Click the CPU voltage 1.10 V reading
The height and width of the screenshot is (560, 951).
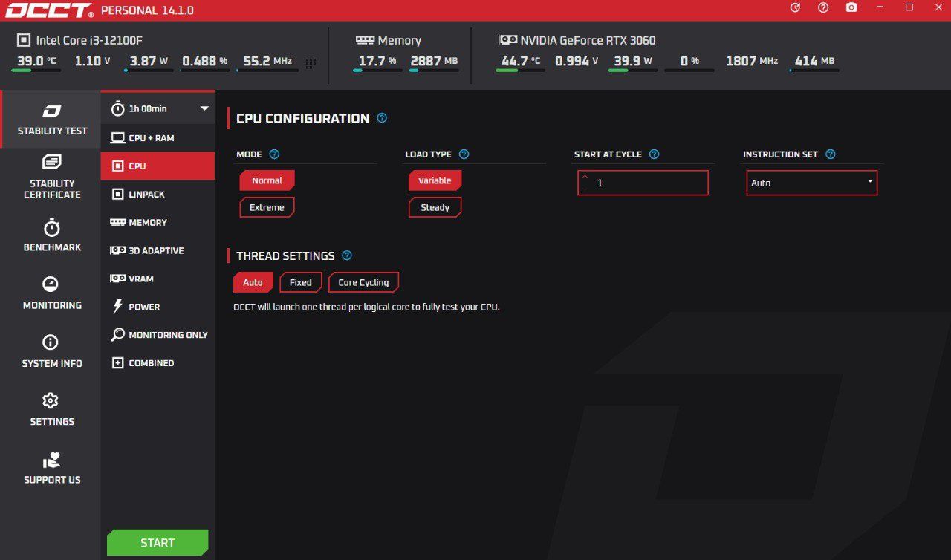[x=92, y=61]
